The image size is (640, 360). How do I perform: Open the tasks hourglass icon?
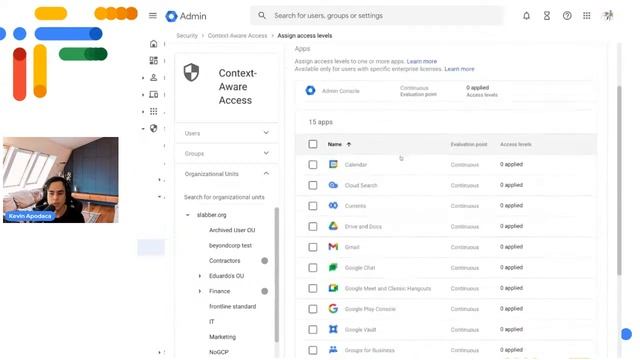pos(547,16)
